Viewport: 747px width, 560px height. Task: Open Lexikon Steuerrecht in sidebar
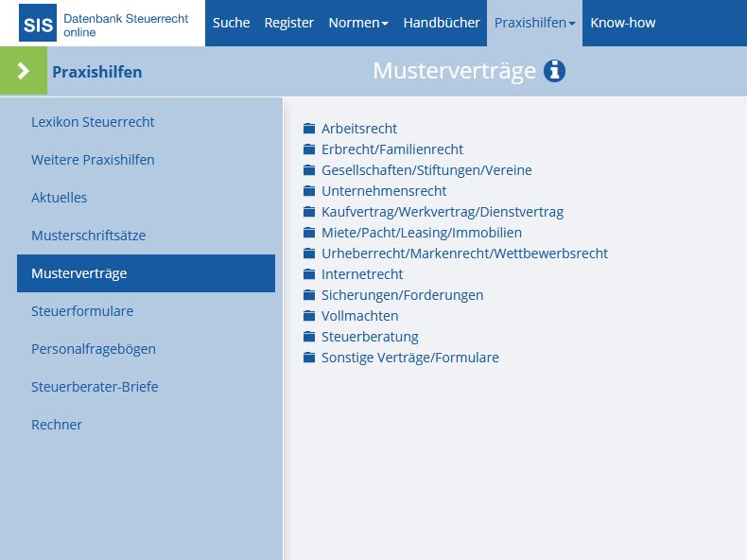(93, 122)
